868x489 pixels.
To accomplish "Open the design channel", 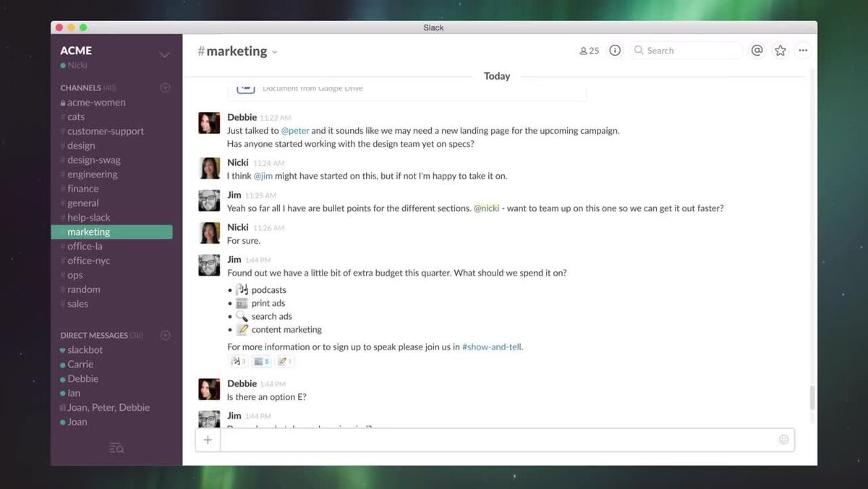I will (x=81, y=146).
